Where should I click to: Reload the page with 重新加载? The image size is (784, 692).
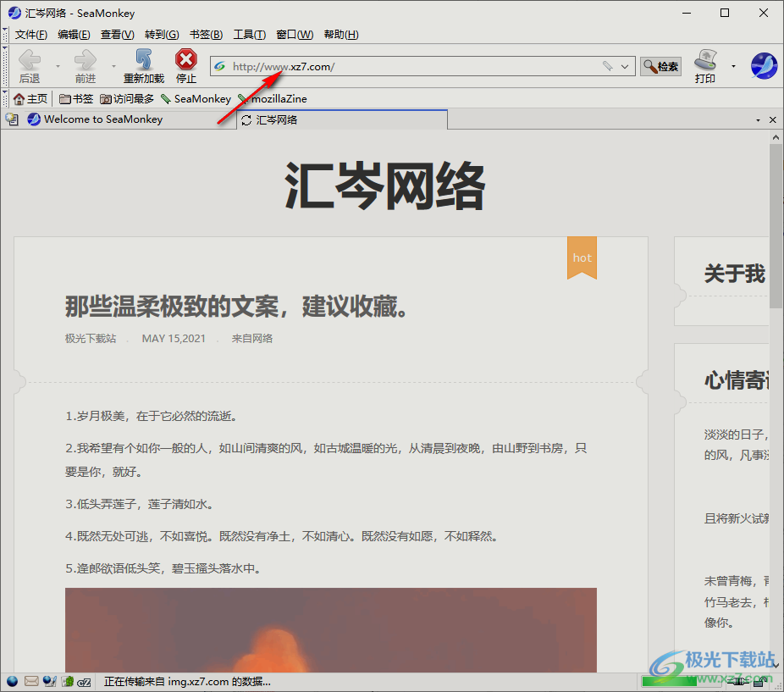[x=143, y=66]
